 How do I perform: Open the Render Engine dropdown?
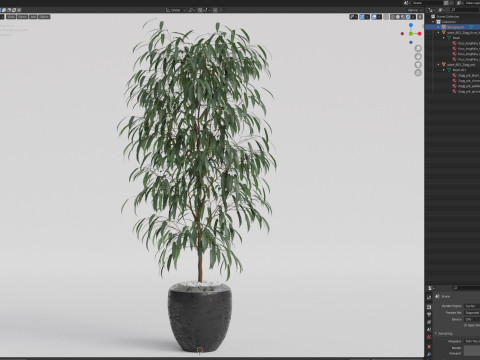click(x=472, y=306)
